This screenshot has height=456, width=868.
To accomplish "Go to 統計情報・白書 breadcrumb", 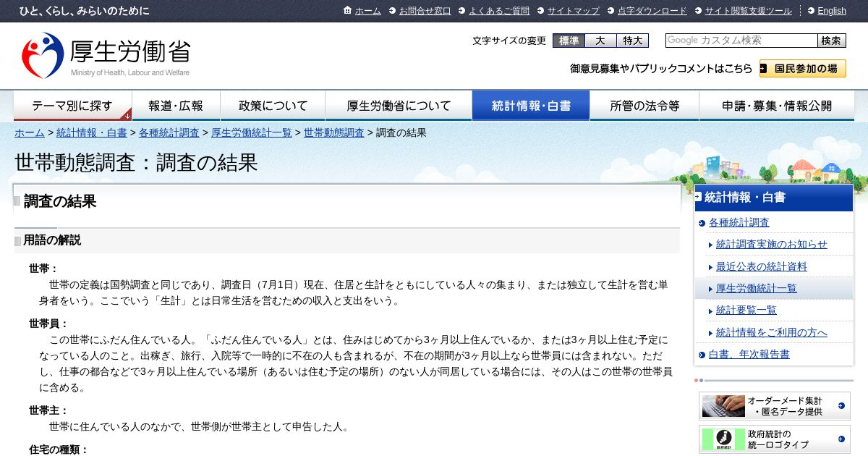I will pos(92,132).
